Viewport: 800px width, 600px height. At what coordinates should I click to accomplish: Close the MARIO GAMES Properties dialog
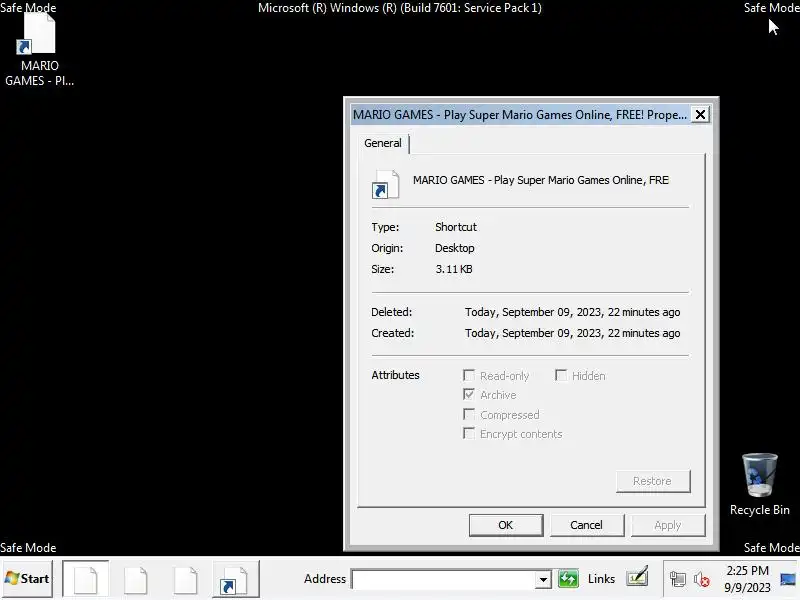pos(701,114)
